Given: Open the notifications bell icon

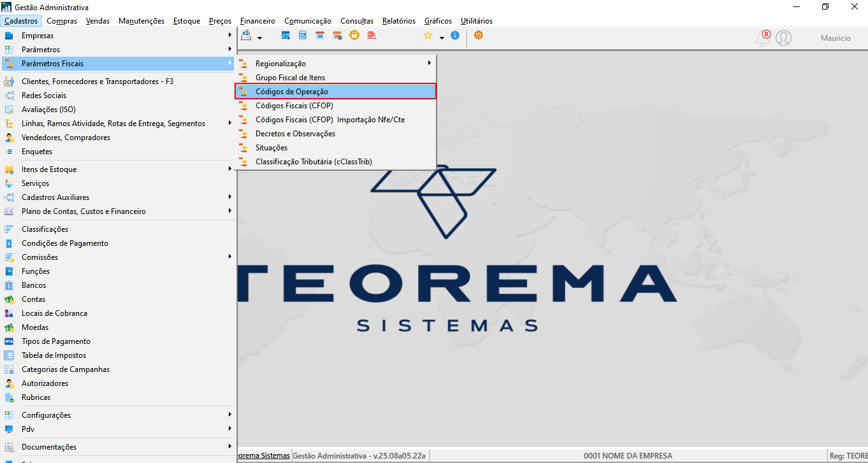Looking at the screenshot, I should click(x=763, y=38).
